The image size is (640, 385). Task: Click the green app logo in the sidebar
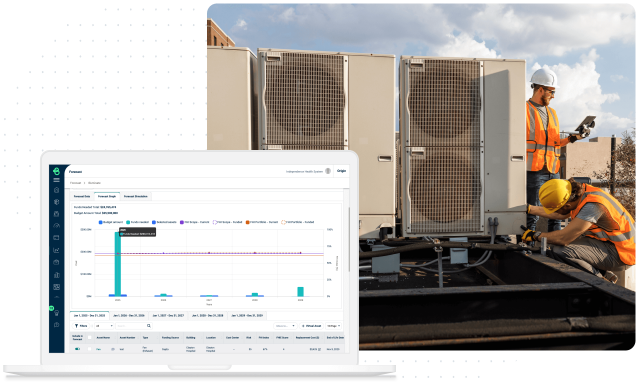[x=56, y=171]
